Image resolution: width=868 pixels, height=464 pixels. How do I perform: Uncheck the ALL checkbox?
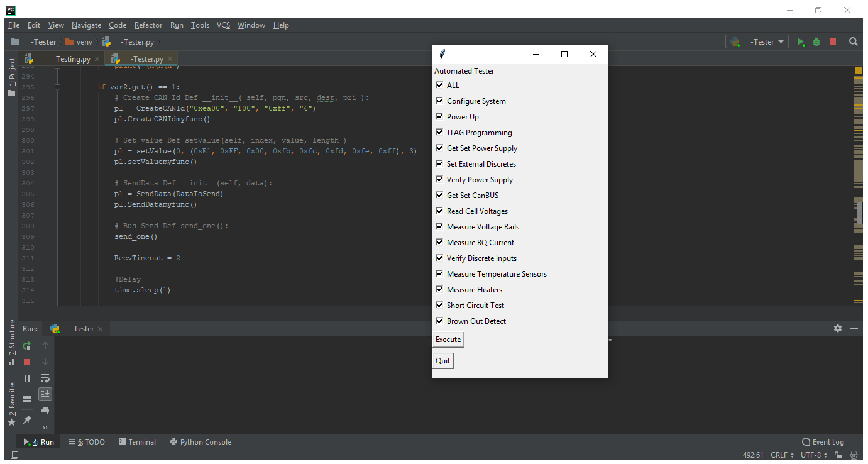point(440,86)
